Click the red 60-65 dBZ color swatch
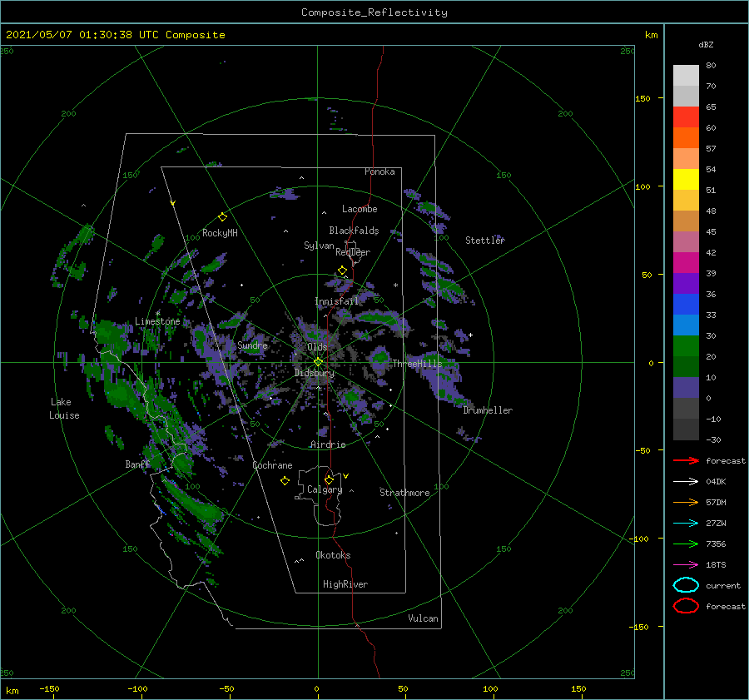Image resolution: width=749 pixels, height=700 pixels. pos(686,117)
